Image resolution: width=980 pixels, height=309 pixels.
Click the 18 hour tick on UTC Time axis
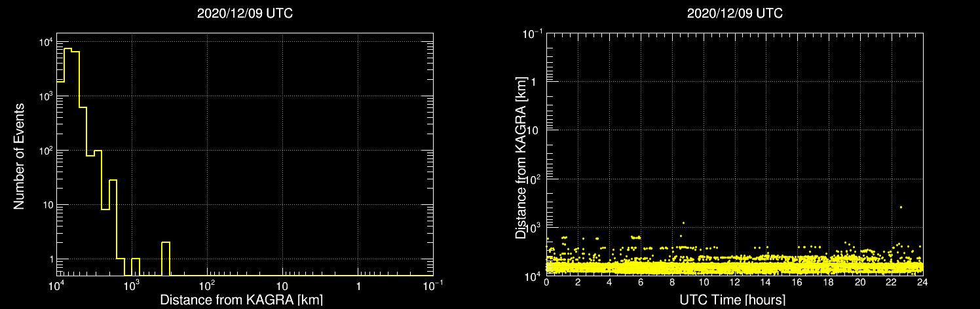829,283
